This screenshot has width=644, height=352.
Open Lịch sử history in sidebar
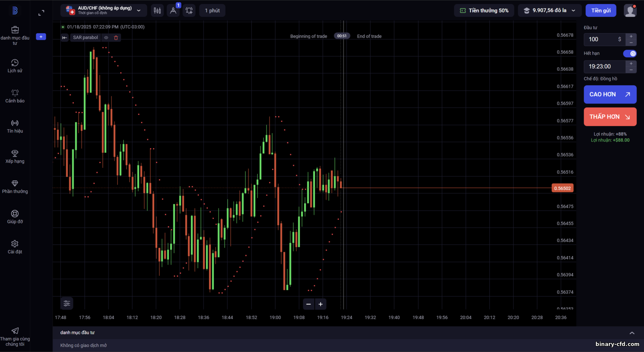pyautogui.click(x=15, y=66)
